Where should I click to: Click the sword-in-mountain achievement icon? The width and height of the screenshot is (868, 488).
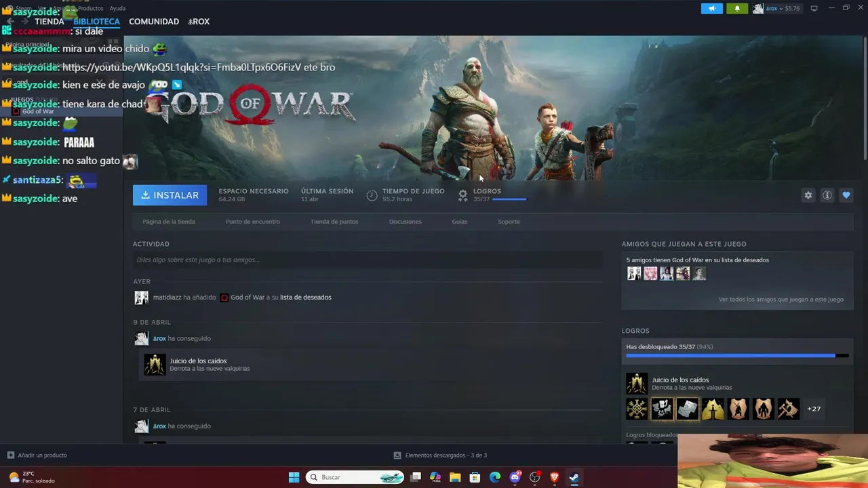713,409
